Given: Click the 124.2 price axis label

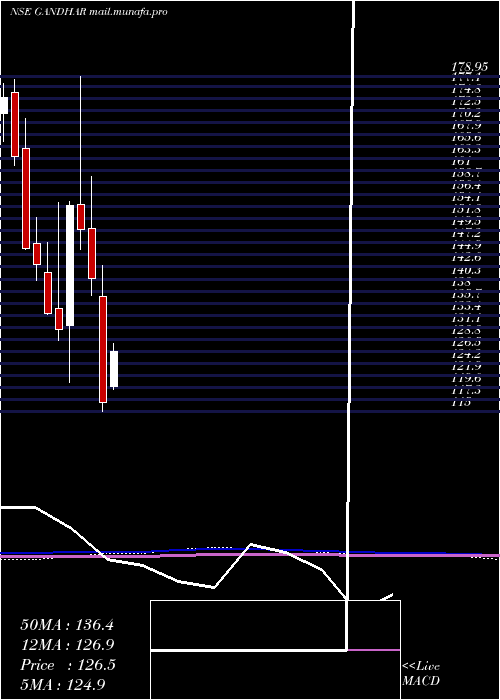Looking at the screenshot, I should tap(467, 355).
